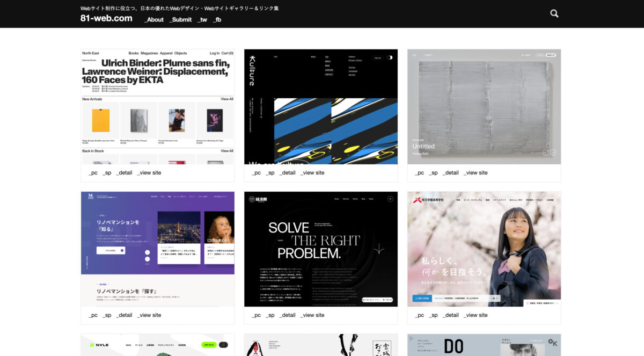644x356 pixels.
Task: Select _sp under the schoolgirl thumbnail
Action: click(x=434, y=315)
